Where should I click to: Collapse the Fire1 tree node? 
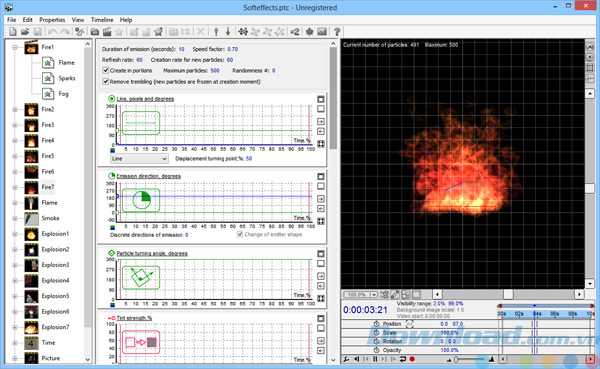pyautogui.click(x=15, y=47)
